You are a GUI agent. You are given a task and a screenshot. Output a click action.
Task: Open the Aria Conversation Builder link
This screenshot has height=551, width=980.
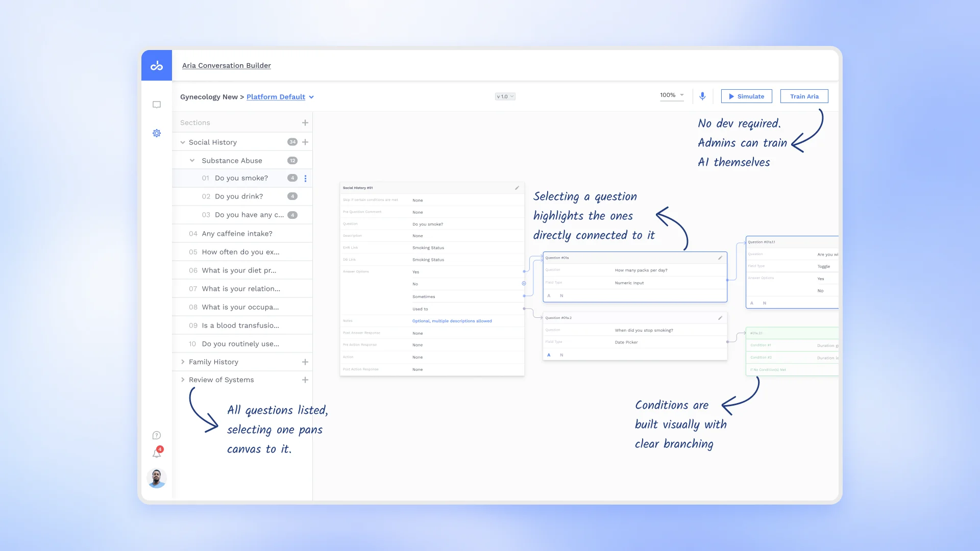tap(227, 65)
